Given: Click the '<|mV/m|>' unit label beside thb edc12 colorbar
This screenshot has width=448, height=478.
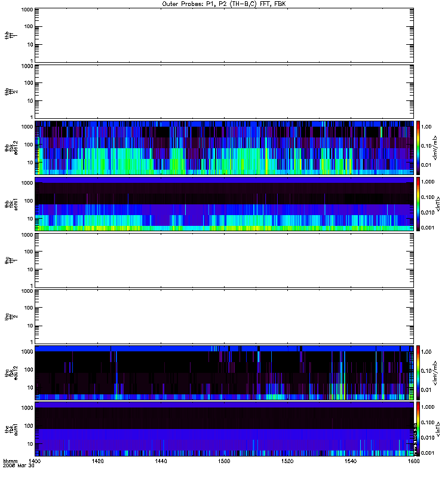Looking at the screenshot, I should coord(435,148).
